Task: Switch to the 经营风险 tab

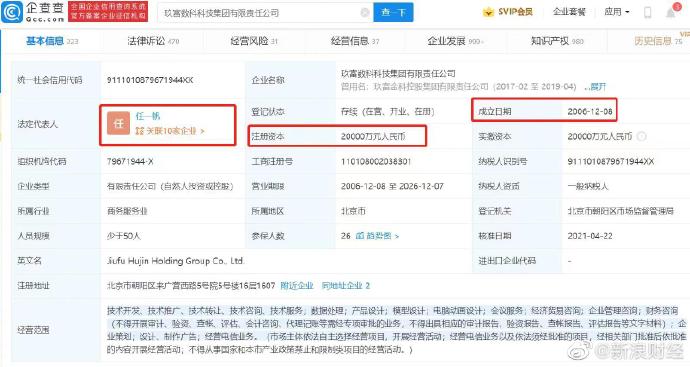Action: click(254, 41)
